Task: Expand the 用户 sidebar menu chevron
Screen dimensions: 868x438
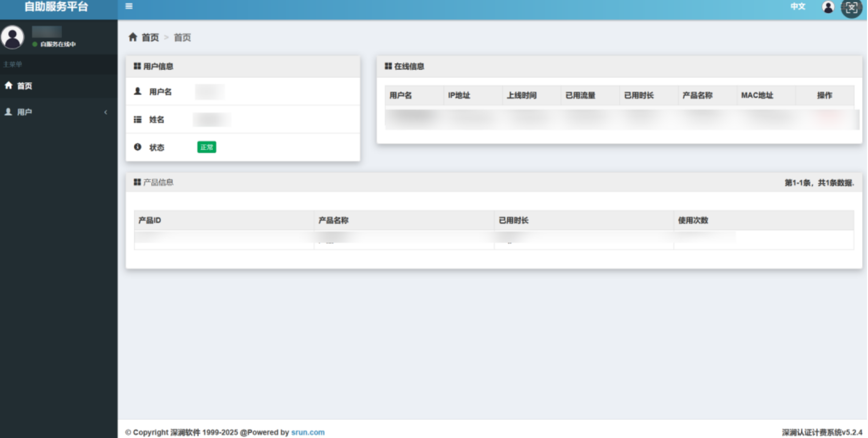Action: click(x=106, y=112)
